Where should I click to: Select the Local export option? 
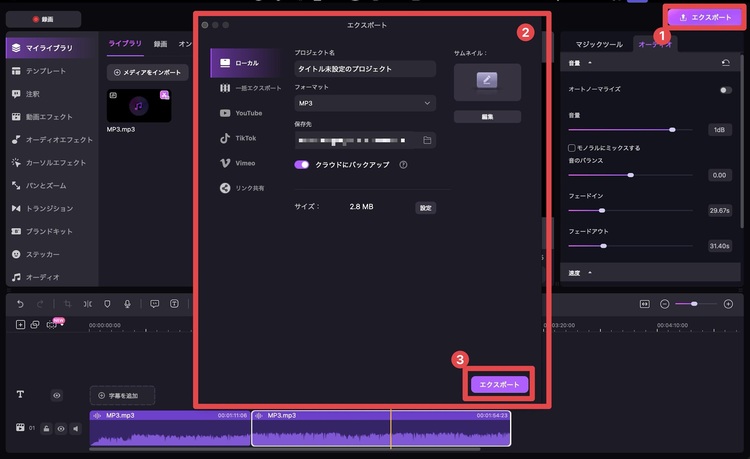click(246, 63)
